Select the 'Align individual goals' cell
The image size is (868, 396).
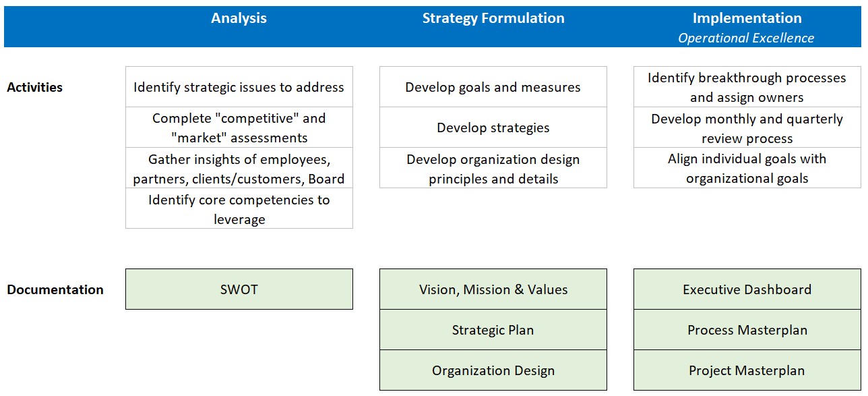point(747,168)
